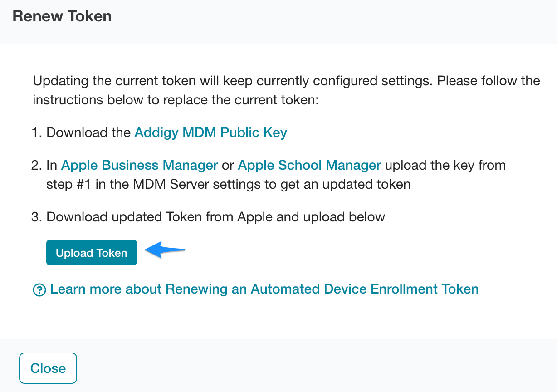The image size is (557, 392).
Task: Click the help icon before Learn more text
Action: [x=39, y=290]
